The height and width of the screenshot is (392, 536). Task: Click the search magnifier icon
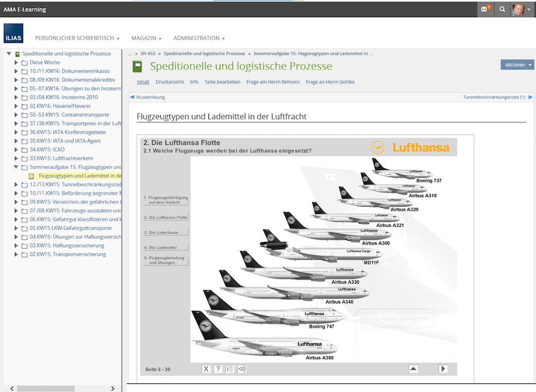pos(502,9)
